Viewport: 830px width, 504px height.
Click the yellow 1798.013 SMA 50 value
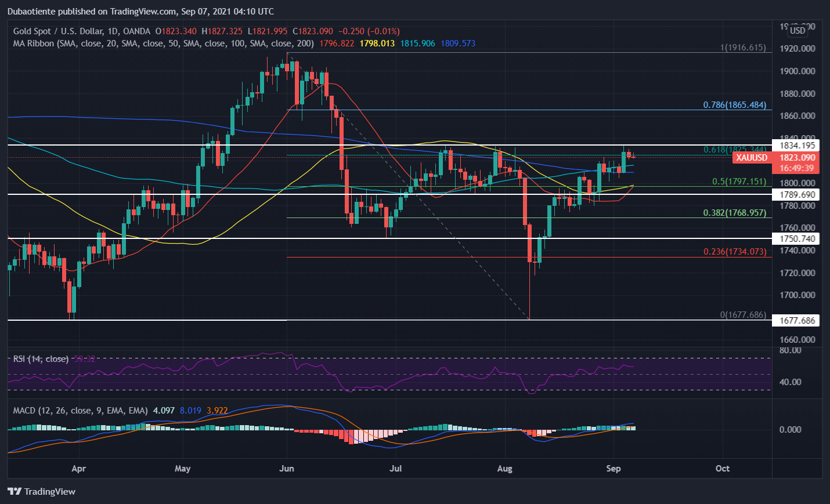[377, 43]
